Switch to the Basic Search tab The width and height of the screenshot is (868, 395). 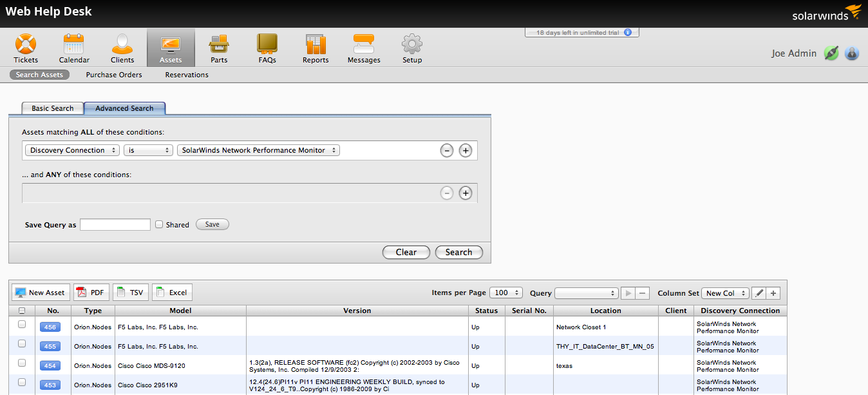coord(53,108)
